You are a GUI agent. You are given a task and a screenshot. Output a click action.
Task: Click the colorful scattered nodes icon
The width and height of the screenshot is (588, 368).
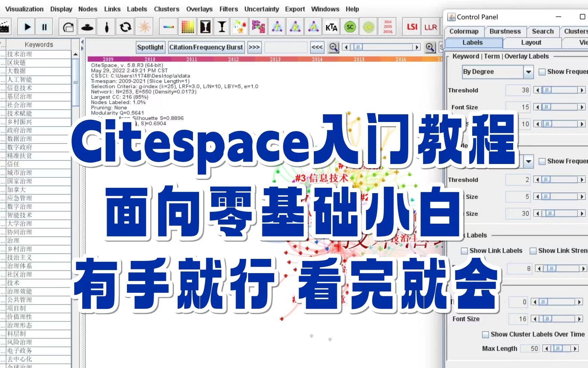coord(240,27)
